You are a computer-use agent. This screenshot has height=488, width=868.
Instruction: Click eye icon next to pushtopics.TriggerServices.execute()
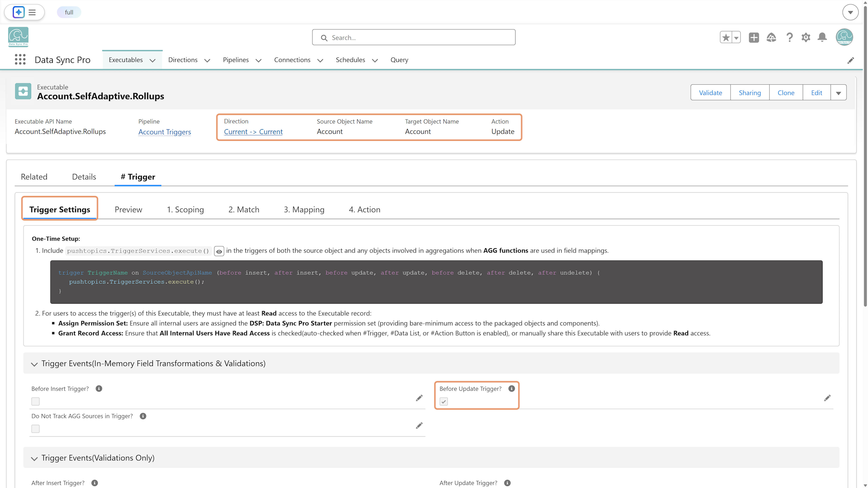tap(219, 251)
